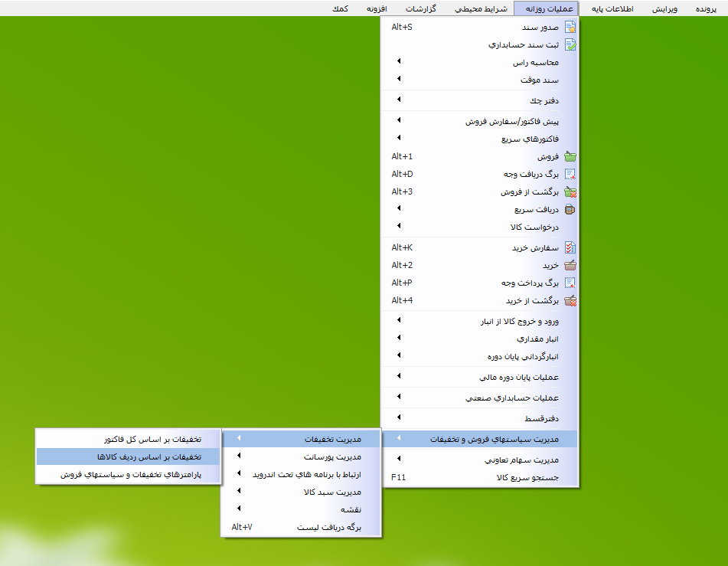Click the برگ دریافت وجه icon
The height and width of the screenshot is (566, 728).
pos(570,174)
